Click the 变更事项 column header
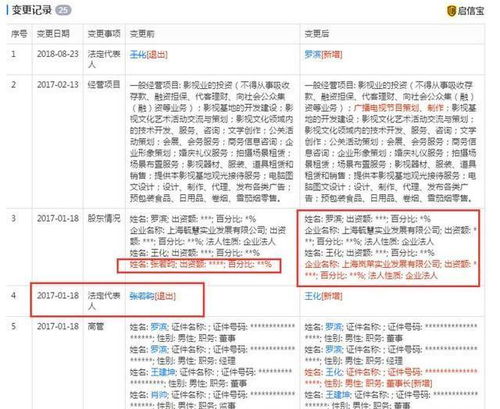The height and width of the screenshot is (409, 500). [104, 34]
